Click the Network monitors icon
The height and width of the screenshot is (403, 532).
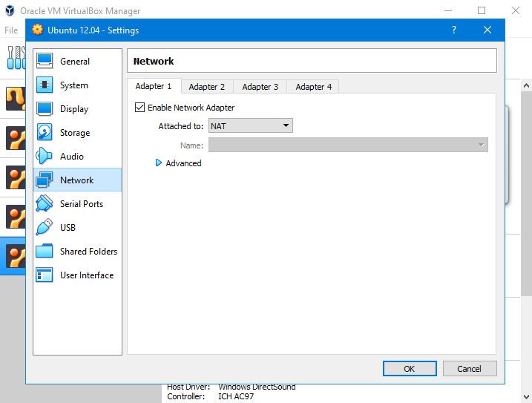44,180
